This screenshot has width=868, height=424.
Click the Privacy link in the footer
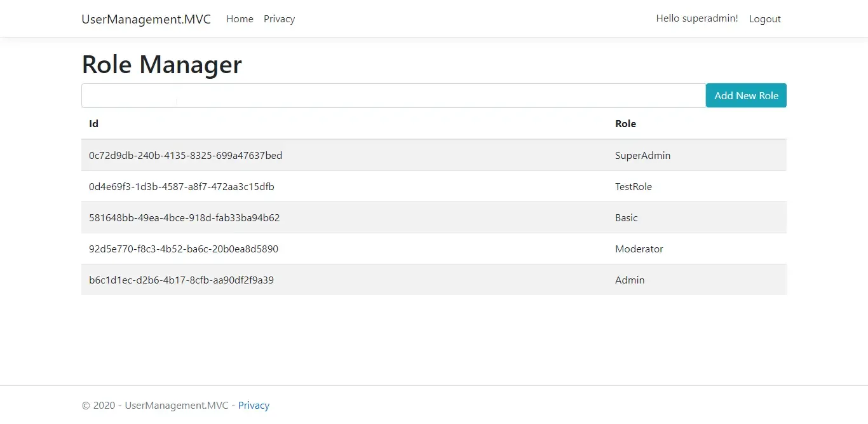254,405
